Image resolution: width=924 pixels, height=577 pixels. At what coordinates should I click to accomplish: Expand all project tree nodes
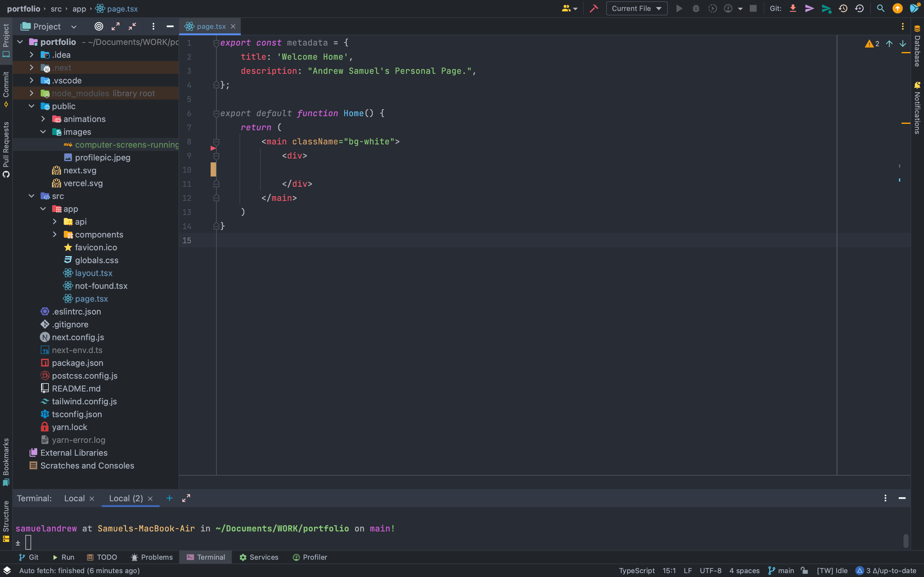coord(115,26)
